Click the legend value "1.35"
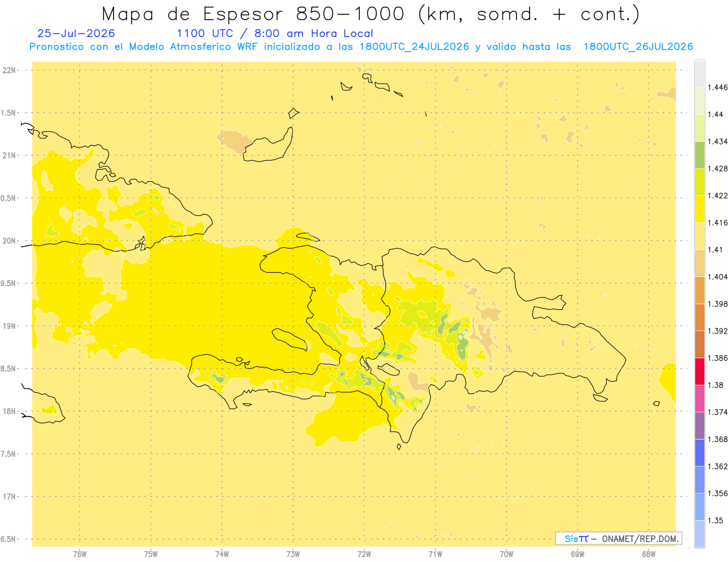728x562 pixels. [x=715, y=520]
